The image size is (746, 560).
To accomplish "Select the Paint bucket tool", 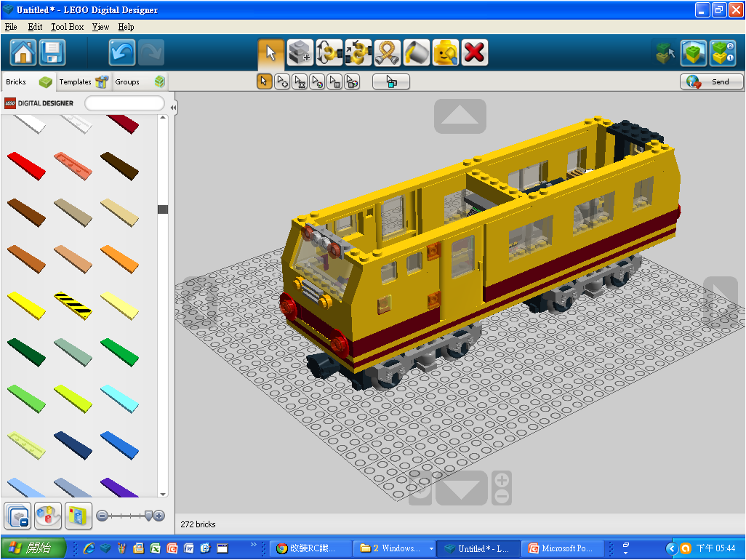I will pyautogui.click(x=417, y=52).
